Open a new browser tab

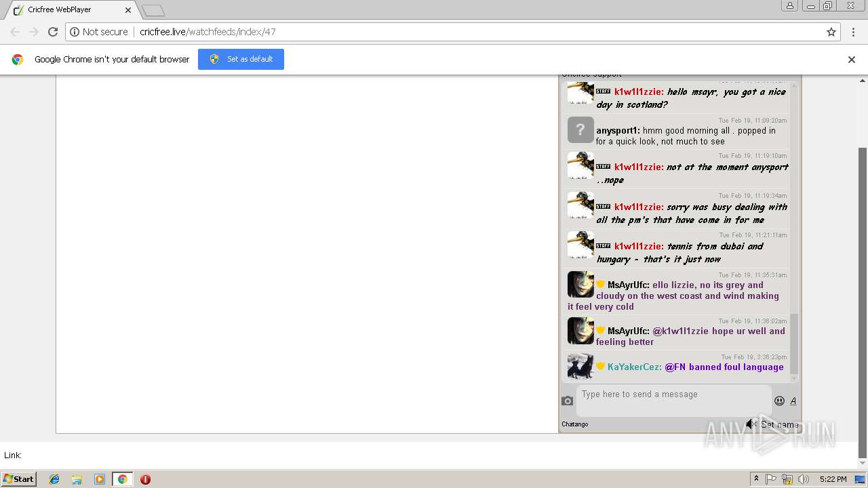[x=153, y=11]
